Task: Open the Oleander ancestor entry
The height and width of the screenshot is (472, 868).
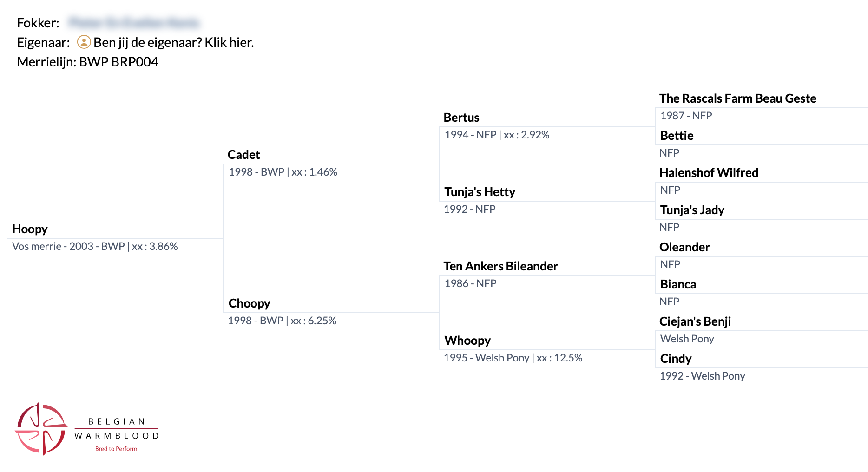Action: click(x=684, y=247)
